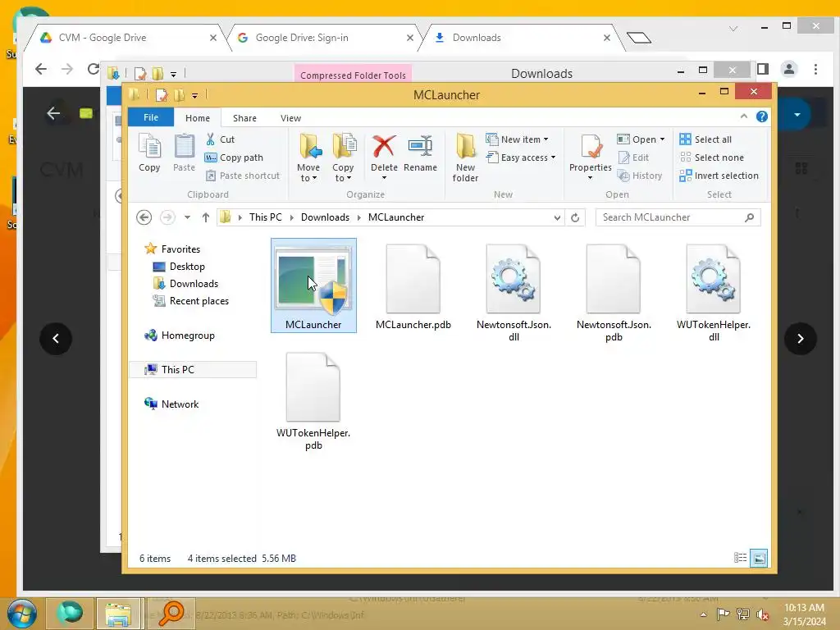
Task: Click the previous arrow in Drive preview
Action: 56,339
